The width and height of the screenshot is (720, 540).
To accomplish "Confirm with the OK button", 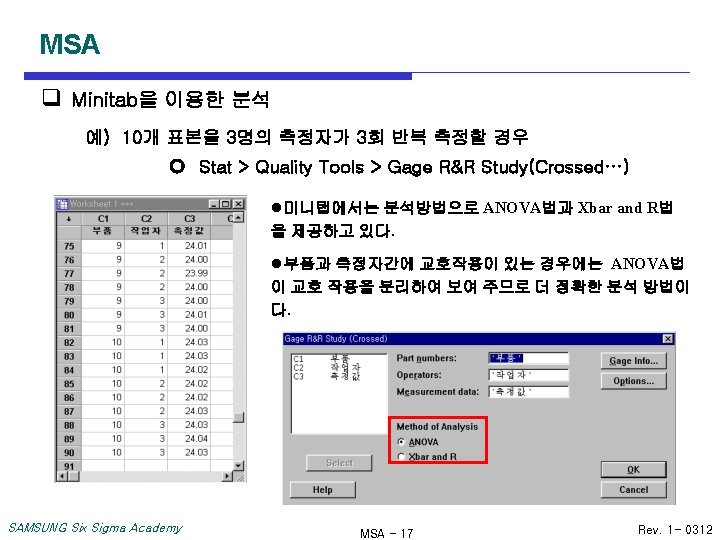I will 633,470.
